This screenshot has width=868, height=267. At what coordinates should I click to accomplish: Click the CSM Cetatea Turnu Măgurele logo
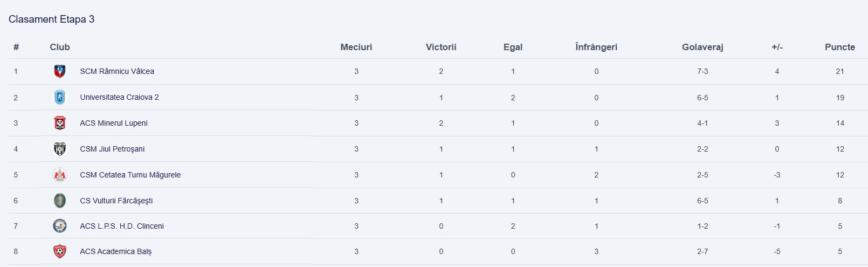[x=60, y=175]
